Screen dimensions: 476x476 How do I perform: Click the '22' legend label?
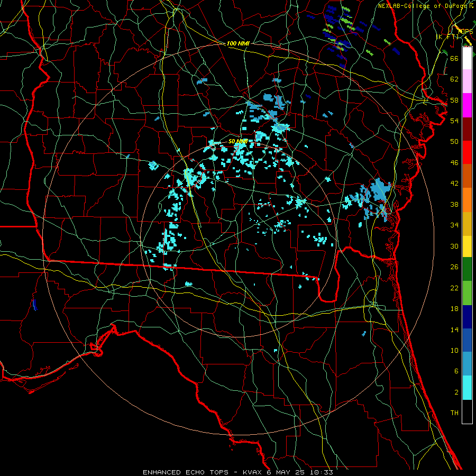[454, 288]
